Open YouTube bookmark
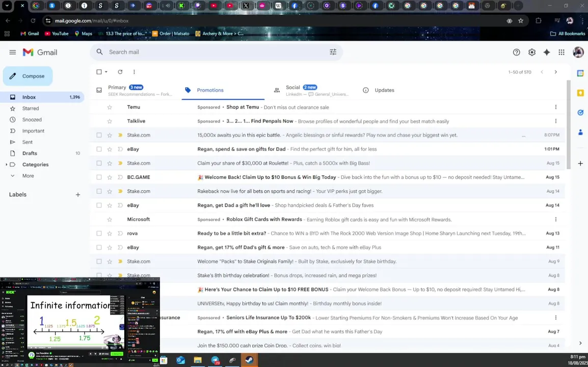The height and width of the screenshot is (367, 588). [x=56, y=34]
